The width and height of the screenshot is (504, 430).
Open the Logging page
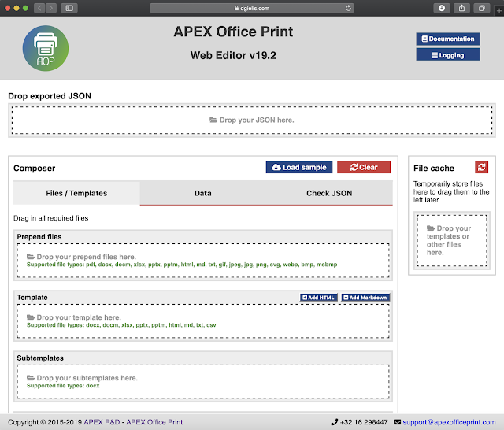pyautogui.click(x=448, y=55)
